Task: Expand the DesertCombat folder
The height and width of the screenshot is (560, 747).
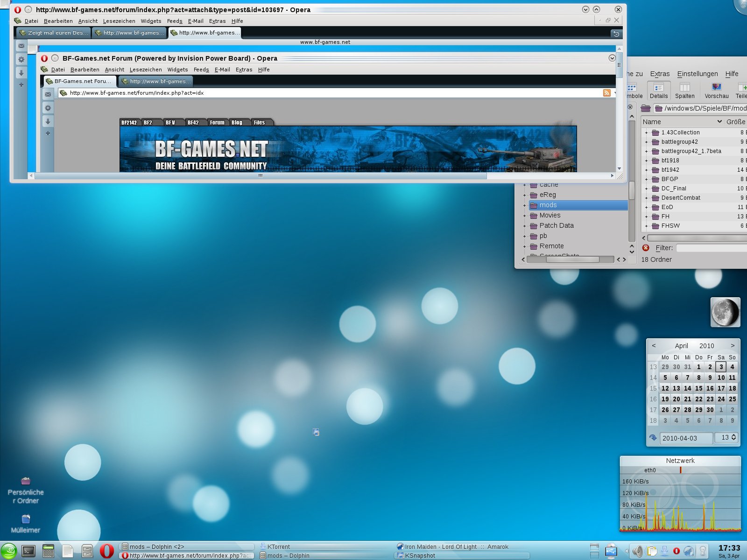Action: [647, 198]
